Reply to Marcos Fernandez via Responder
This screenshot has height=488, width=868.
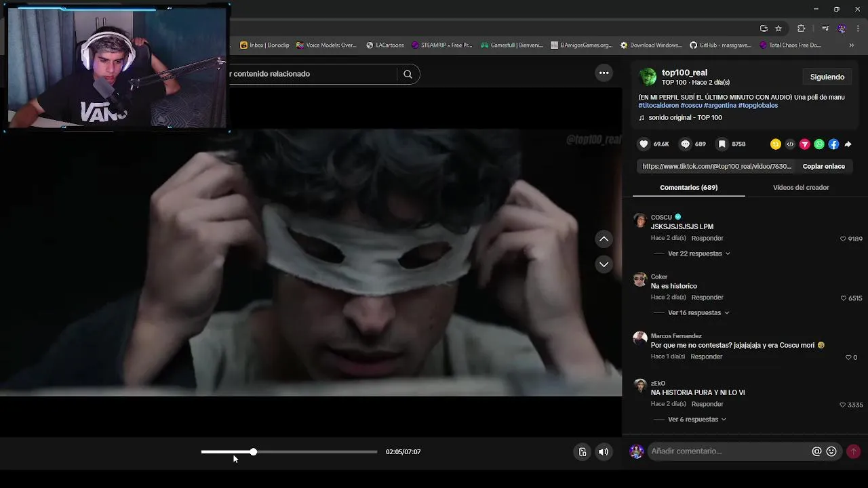click(707, 357)
